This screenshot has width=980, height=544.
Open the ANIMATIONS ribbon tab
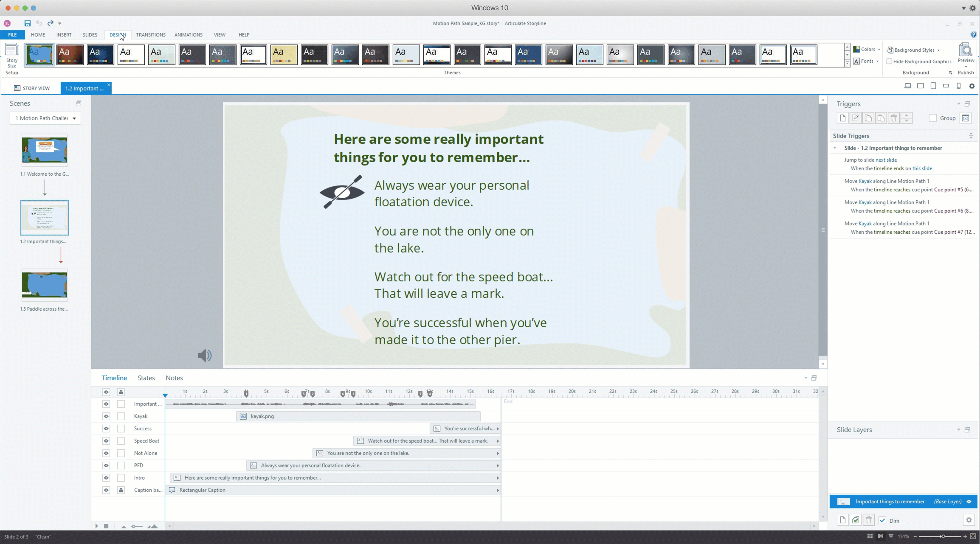tap(188, 35)
